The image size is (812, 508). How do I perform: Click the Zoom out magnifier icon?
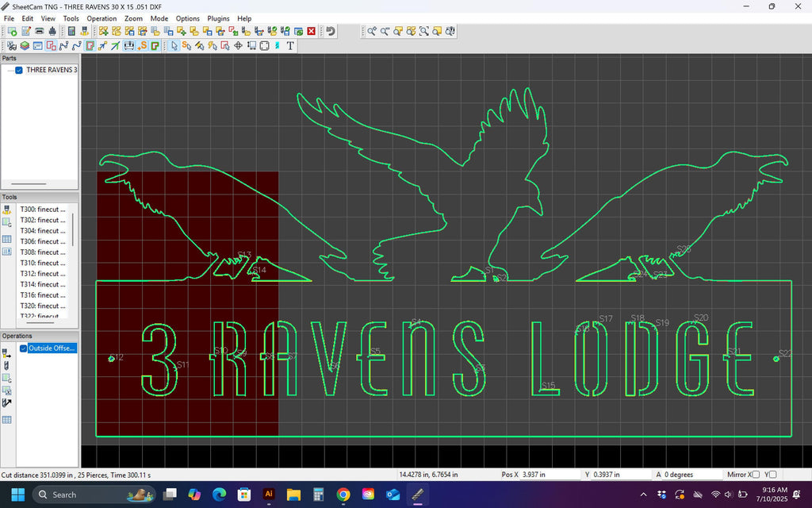385,31
